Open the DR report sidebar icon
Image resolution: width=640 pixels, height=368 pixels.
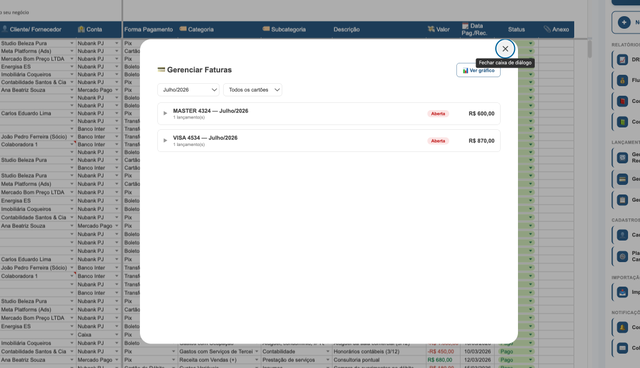point(622,60)
